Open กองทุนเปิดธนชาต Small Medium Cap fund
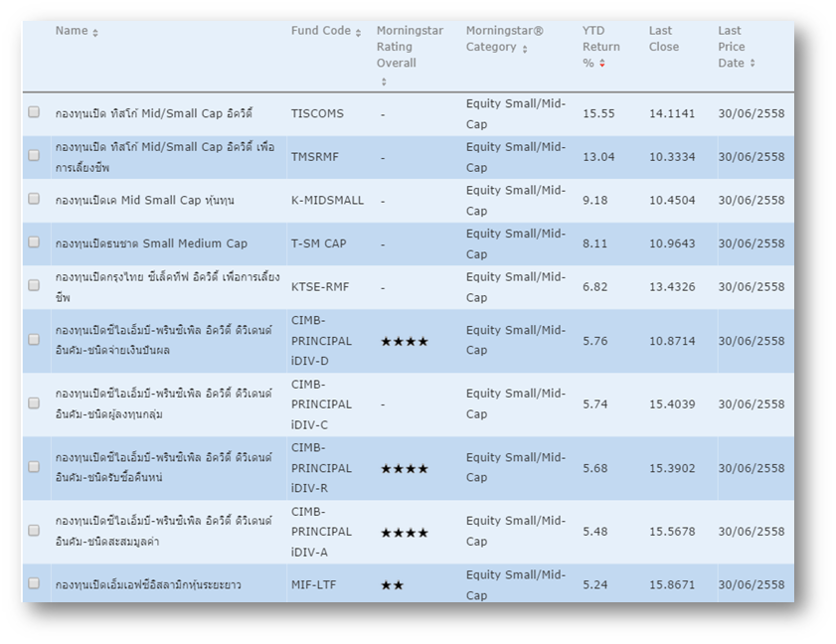The image size is (836, 644). (151, 243)
